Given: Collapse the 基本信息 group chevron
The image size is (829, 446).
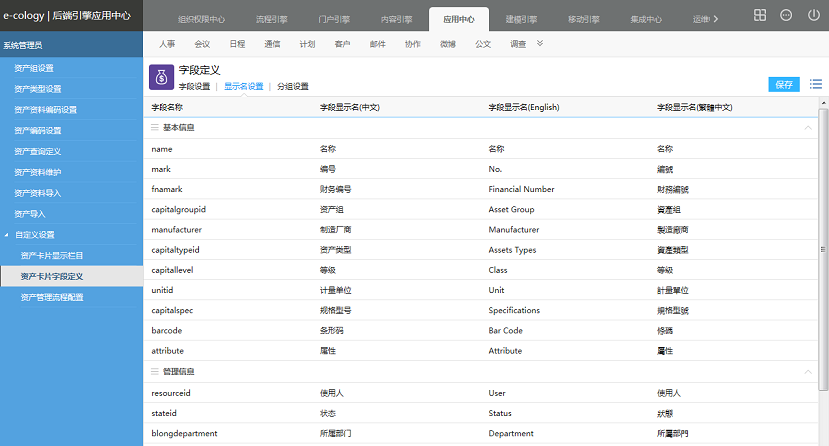Looking at the screenshot, I should 808,127.
